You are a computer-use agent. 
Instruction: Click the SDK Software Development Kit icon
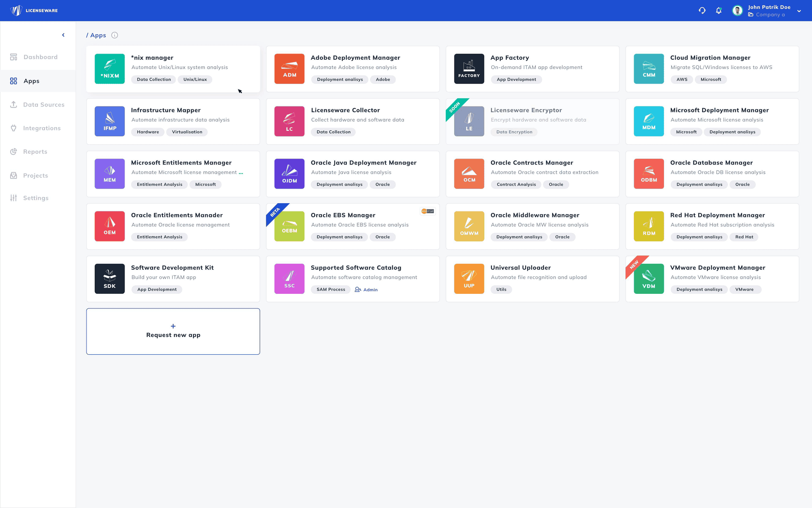110,279
